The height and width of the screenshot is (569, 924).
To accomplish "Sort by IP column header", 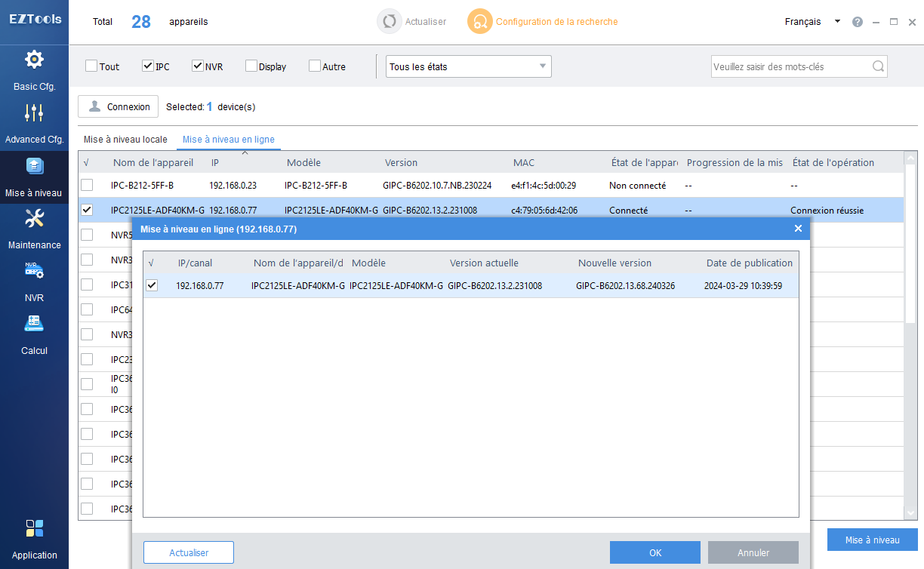I will pos(215,162).
